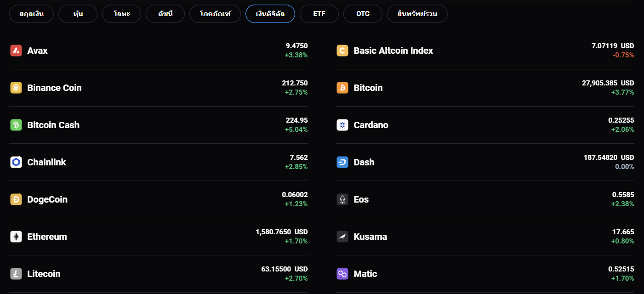Click the Bitcoin Cash green icon
This screenshot has height=294, width=644.
click(x=16, y=125)
